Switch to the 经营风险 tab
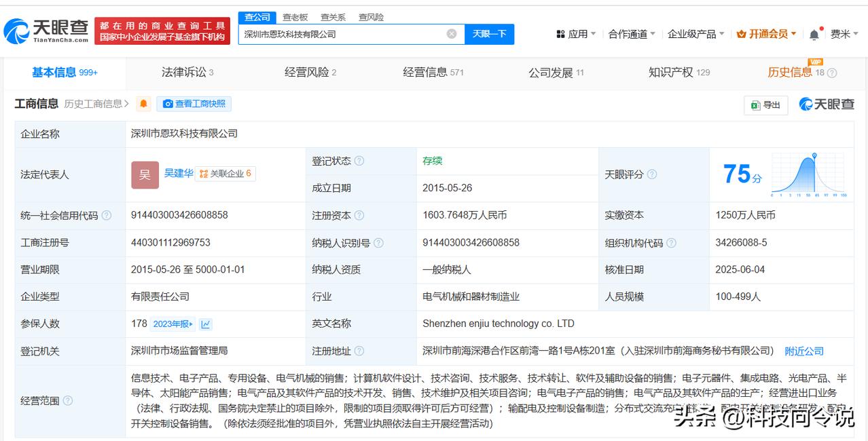The image size is (868, 441). click(x=310, y=73)
